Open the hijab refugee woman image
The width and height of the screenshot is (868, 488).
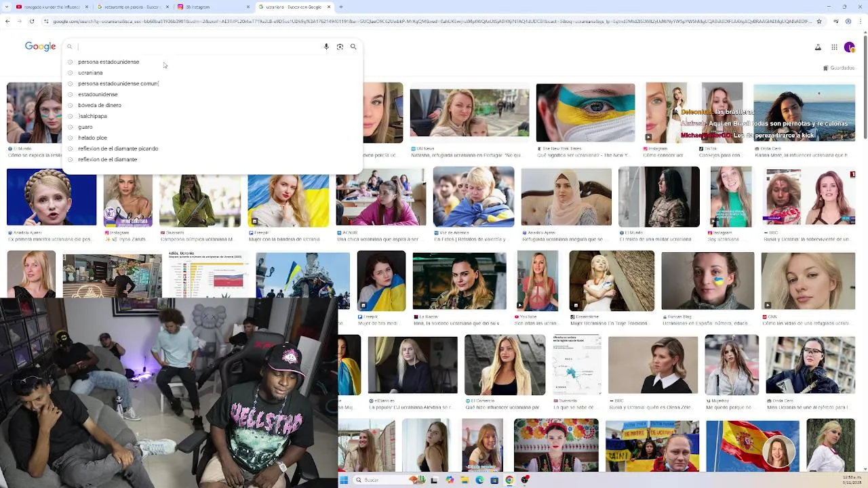pyautogui.click(x=566, y=197)
